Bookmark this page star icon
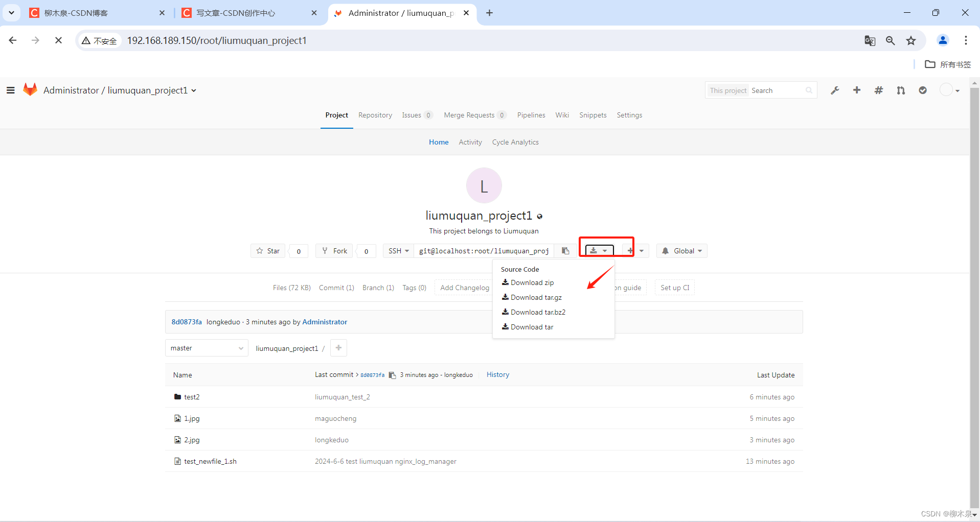The image size is (980, 522). [911, 40]
